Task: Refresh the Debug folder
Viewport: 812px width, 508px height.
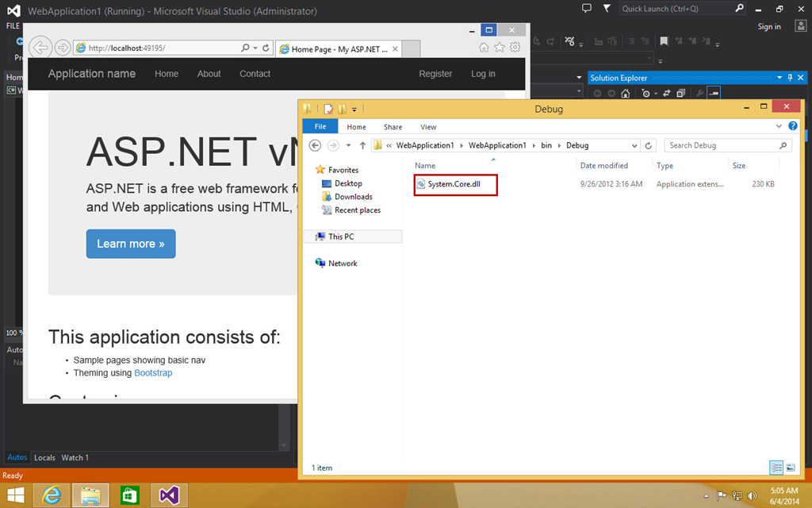Action: [x=649, y=146]
